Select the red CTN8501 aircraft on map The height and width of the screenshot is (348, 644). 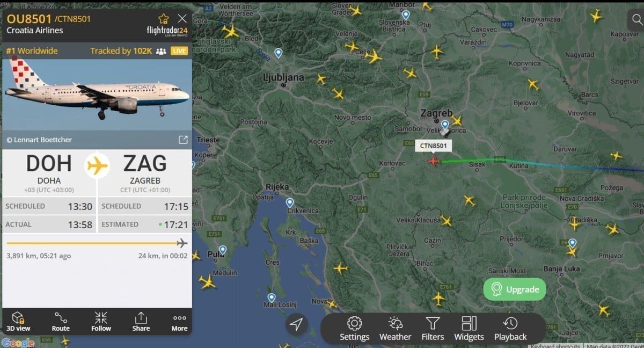[x=434, y=161]
